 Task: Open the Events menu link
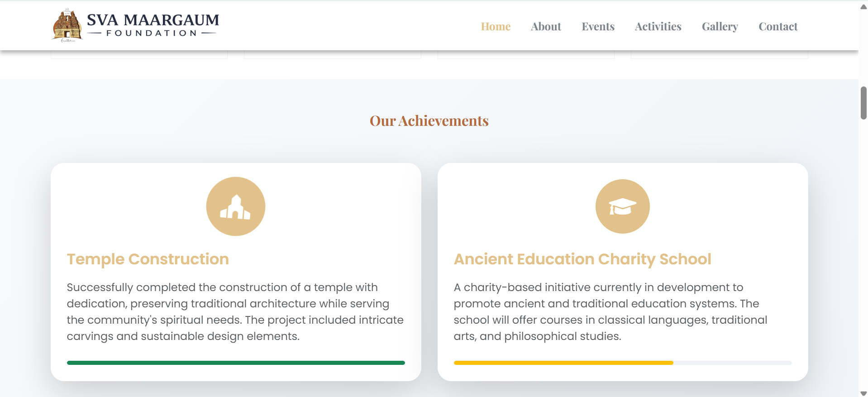[598, 27]
